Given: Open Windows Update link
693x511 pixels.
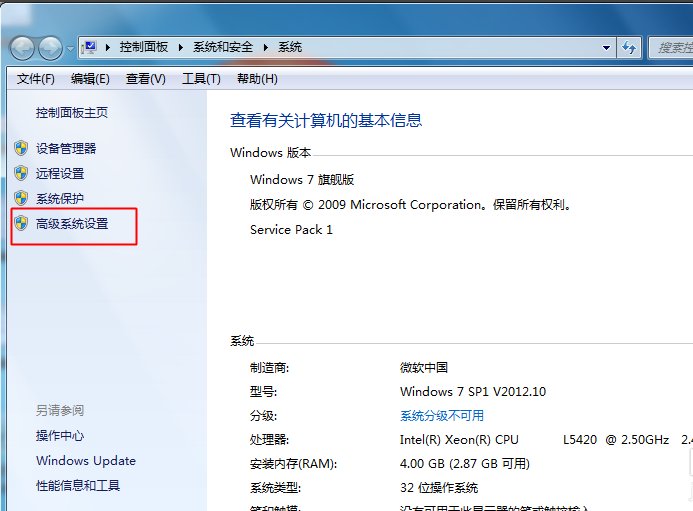Looking at the screenshot, I should coord(86,461).
